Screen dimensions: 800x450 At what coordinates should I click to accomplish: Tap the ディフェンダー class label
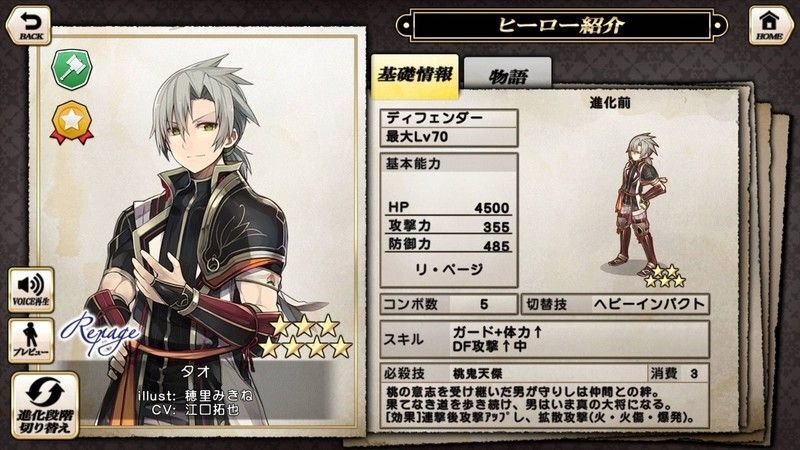449,118
